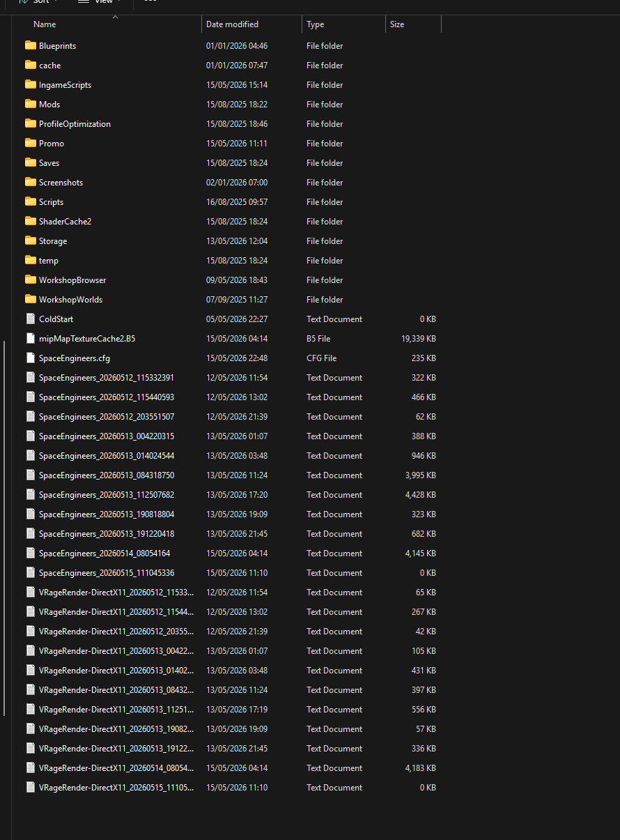This screenshot has width=620, height=840.
Task: Select the Saves folder name
Action: pyautogui.click(x=49, y=162)
